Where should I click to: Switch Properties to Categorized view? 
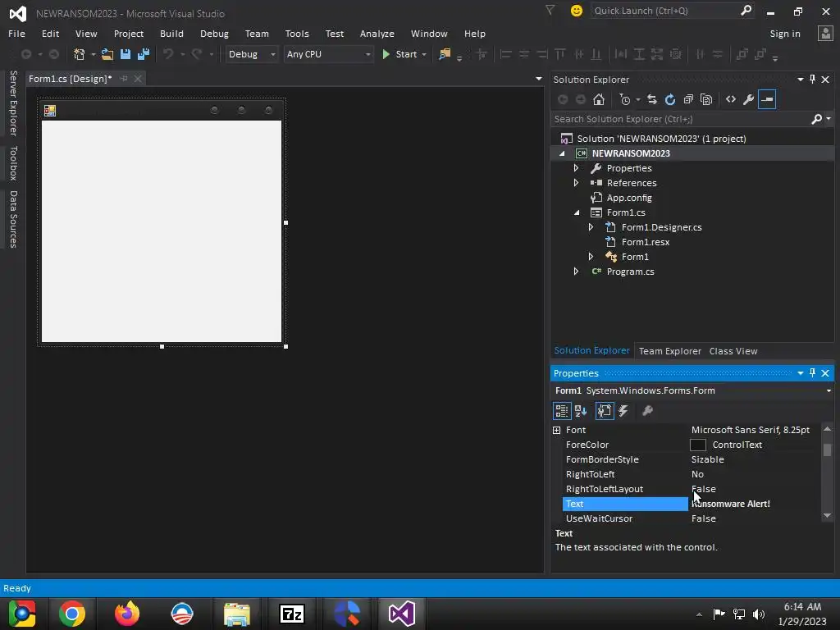pos(561,411)
